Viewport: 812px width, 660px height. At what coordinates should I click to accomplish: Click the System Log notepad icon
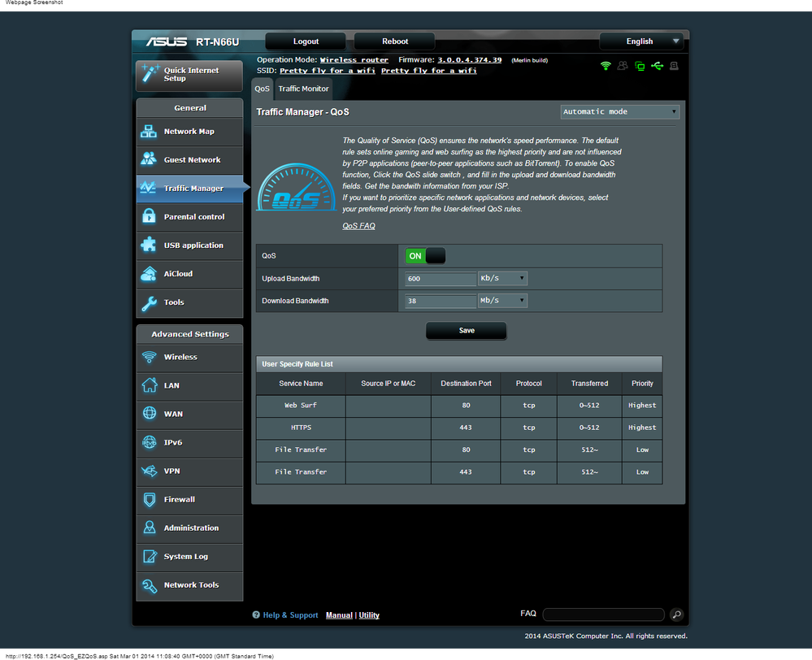point(149,557)
